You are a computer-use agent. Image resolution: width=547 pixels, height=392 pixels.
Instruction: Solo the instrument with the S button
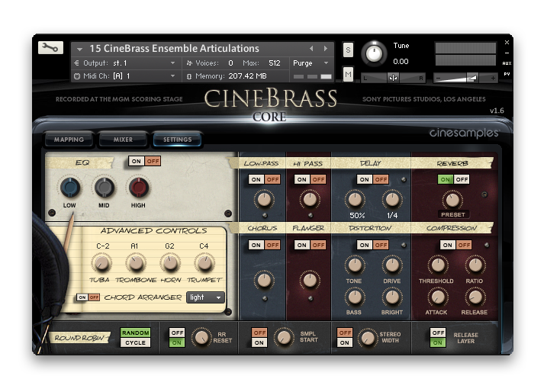(x=348, y=50)
